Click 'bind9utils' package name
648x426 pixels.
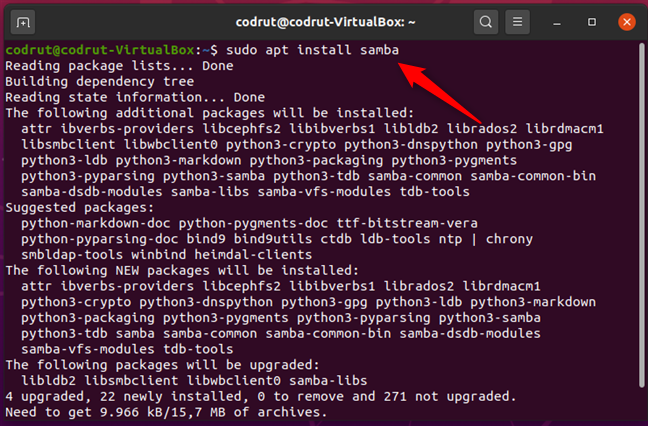(x=273, y=239)
